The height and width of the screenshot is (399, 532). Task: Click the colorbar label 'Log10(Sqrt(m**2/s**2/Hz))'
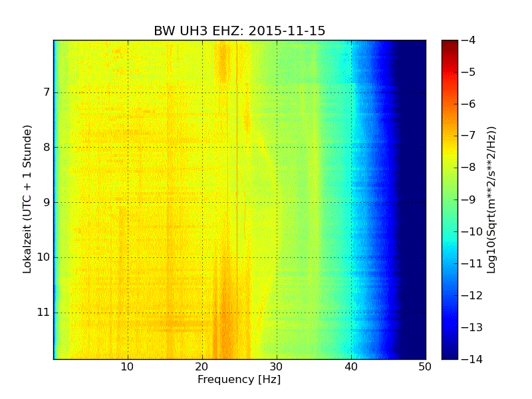[x=491, y=199]
